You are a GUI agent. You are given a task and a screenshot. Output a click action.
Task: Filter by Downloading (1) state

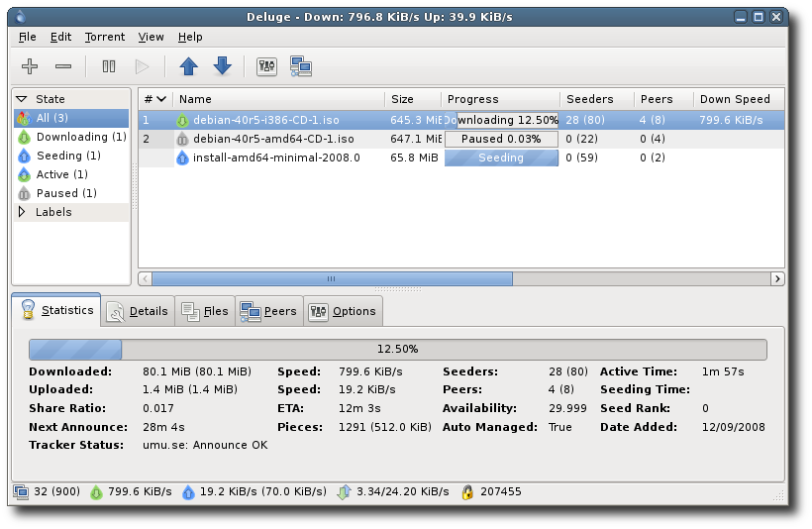click(71, 137)
